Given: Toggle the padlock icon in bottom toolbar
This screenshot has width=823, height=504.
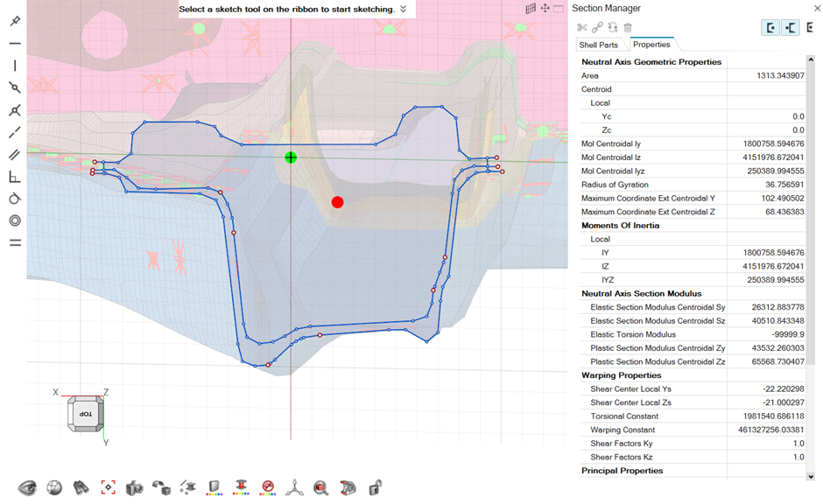Looking at the screenshot, I should coord(375,487).
